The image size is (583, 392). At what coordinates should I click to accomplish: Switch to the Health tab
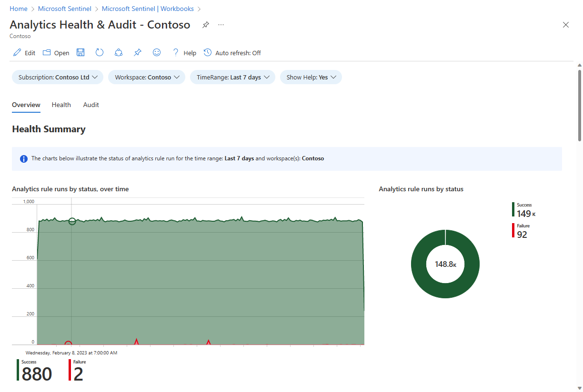[x=61, y=105]
